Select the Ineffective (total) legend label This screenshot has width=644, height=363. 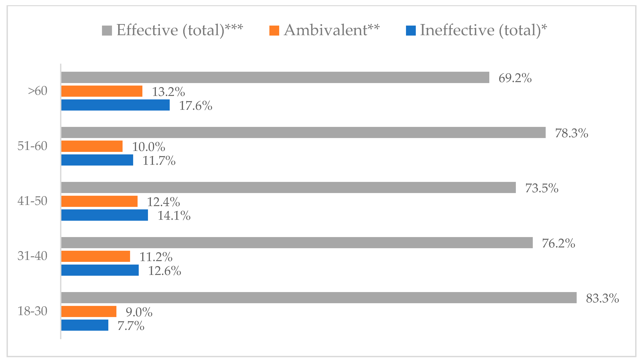(x=483, y=30)
